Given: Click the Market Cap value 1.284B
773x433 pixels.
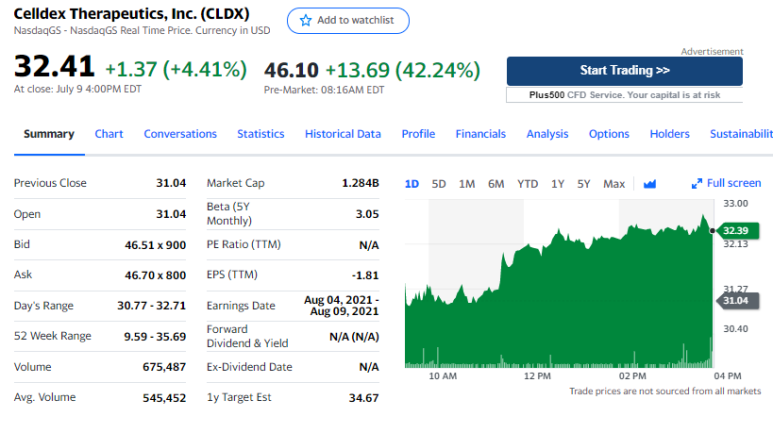Looking at the screenshot, I should coord(360,183).
